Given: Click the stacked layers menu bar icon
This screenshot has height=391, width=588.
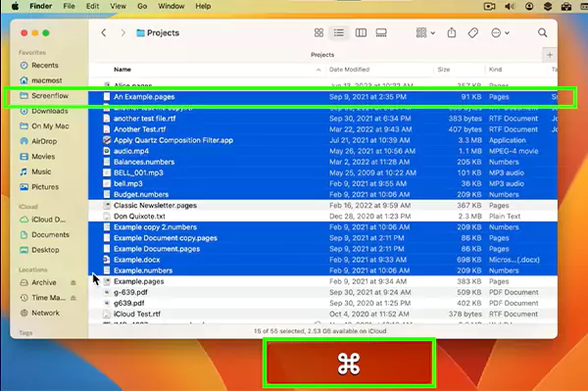Looking at the screenshot, I should click(548, 7).
